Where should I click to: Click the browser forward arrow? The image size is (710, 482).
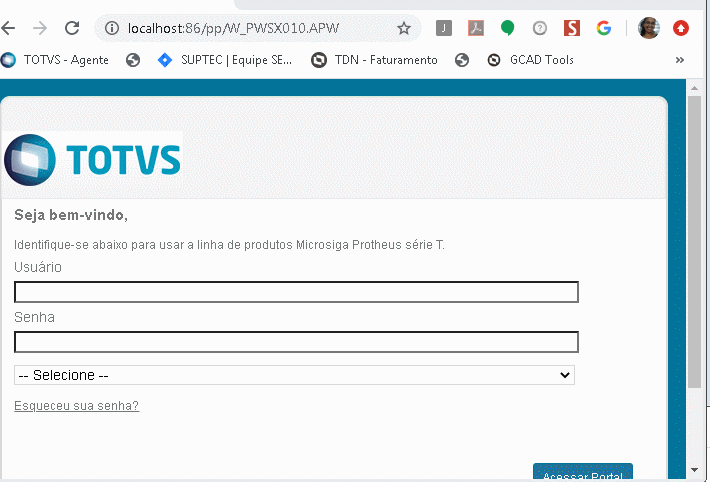point(40,29)
